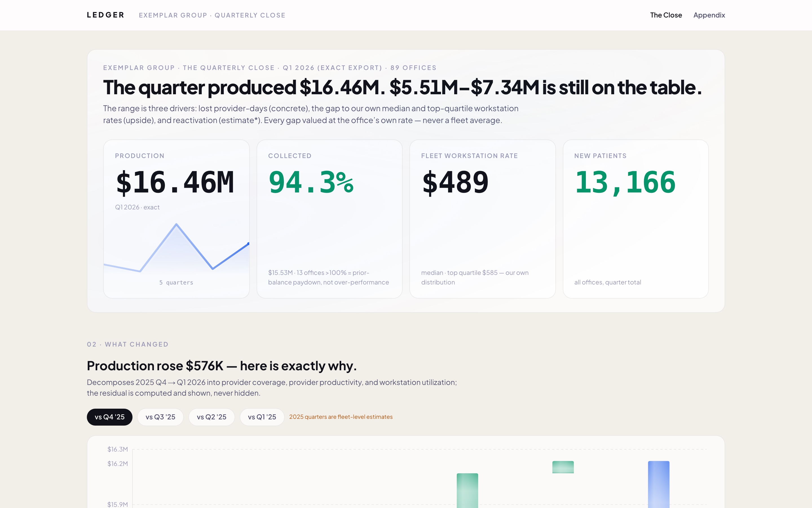Click the main quarter headline

(402, 87)
